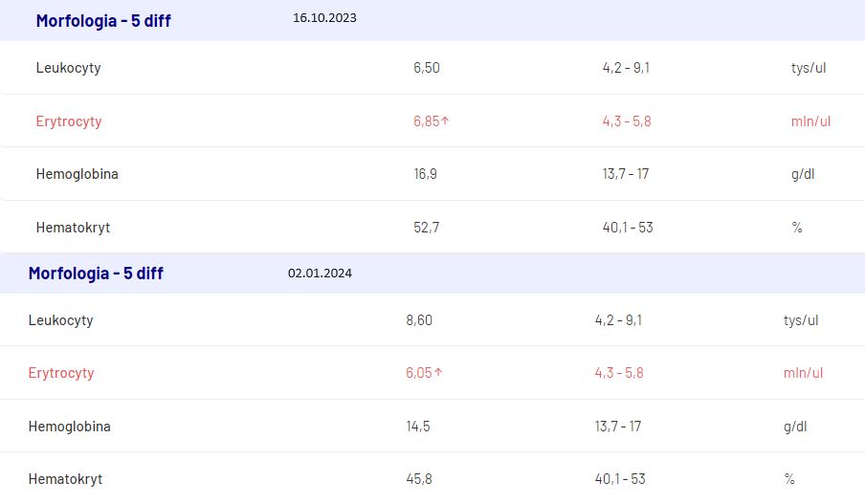Click Hemoglobina row with value 16,9
Viewport: 865px width, 504px height.
tap(432, 174)
